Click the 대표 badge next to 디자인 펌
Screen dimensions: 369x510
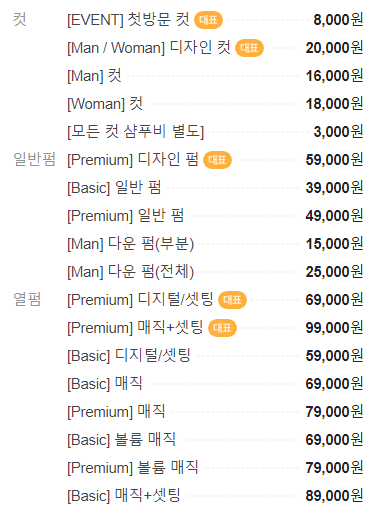coord(217,160)
